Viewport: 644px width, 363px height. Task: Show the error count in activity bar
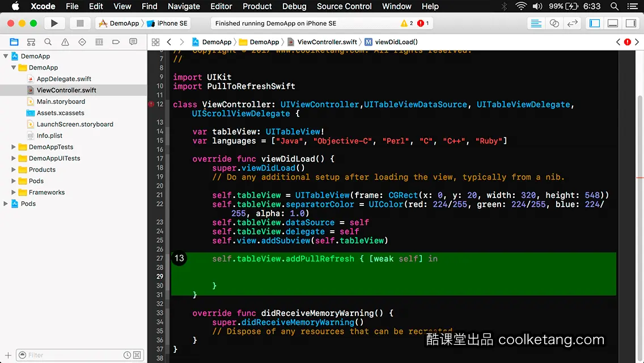[x=423, y=23]
